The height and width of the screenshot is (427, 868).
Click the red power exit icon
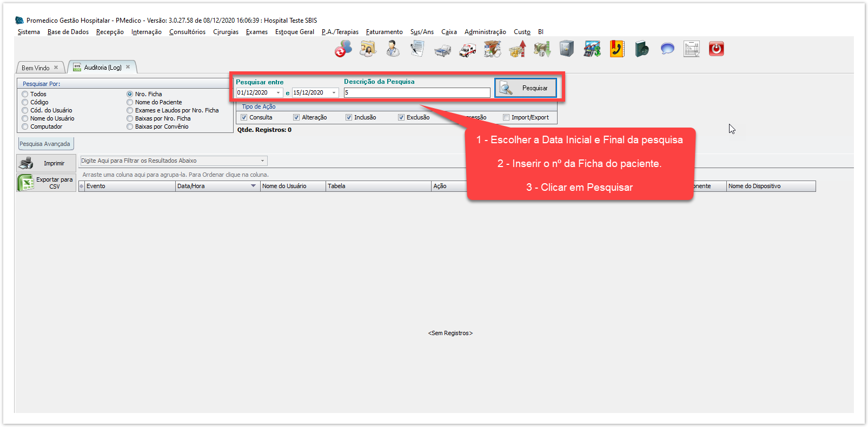click(716, 49)
